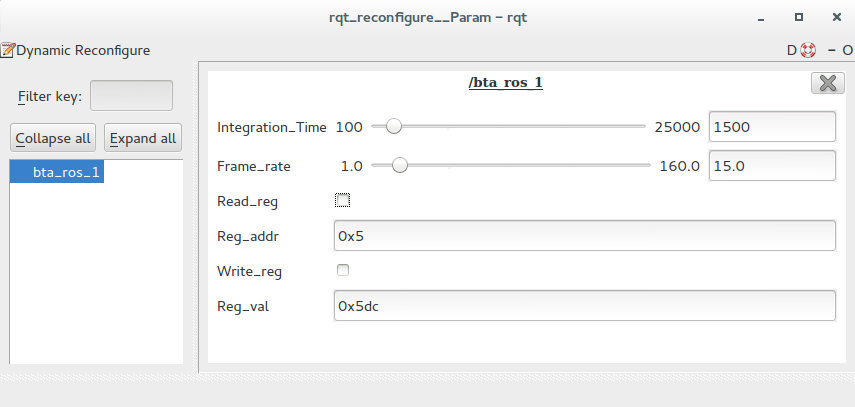Click the Reg_val field containing 0x5dc
The image size is (855, 407).
point(584,306)
